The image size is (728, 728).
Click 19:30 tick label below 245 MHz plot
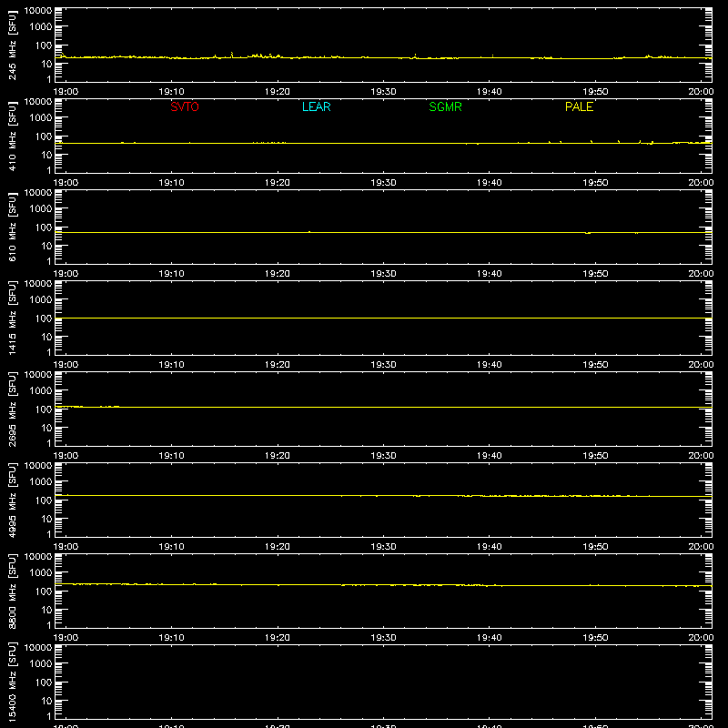click(383, 92)
